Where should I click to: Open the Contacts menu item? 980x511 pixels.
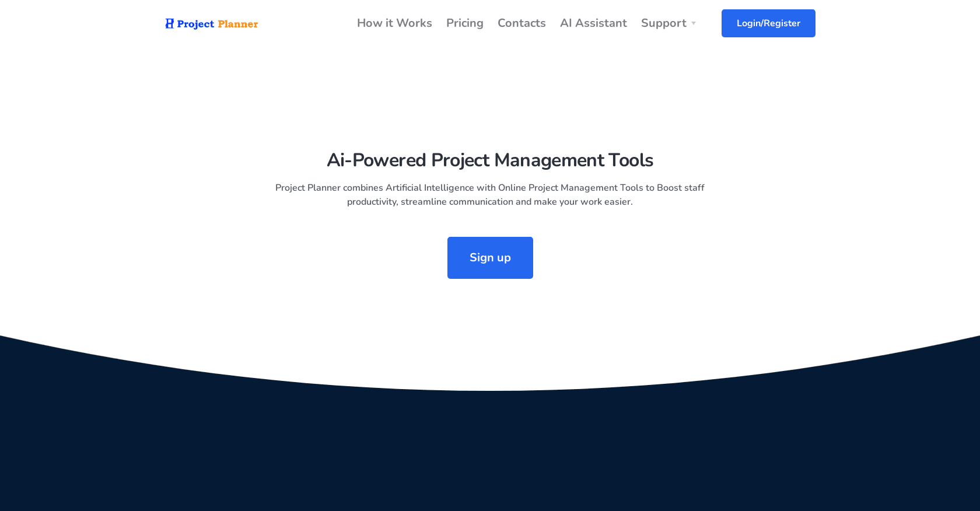click(x=521, y=23)
